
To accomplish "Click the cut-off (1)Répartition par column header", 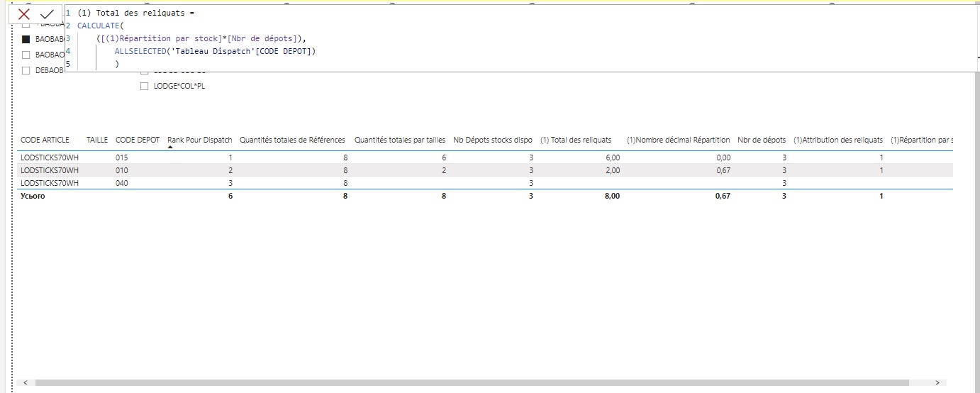I will pyautogui.click(x=921, y=140).
